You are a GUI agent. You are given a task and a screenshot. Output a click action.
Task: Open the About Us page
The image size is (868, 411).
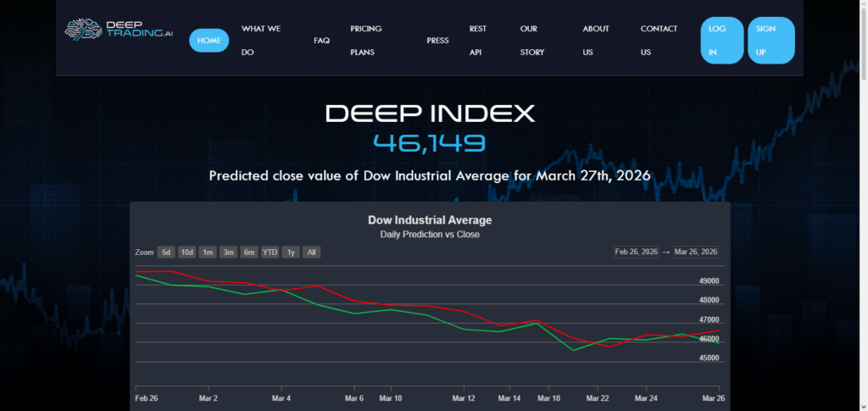[x=596, y=41]
